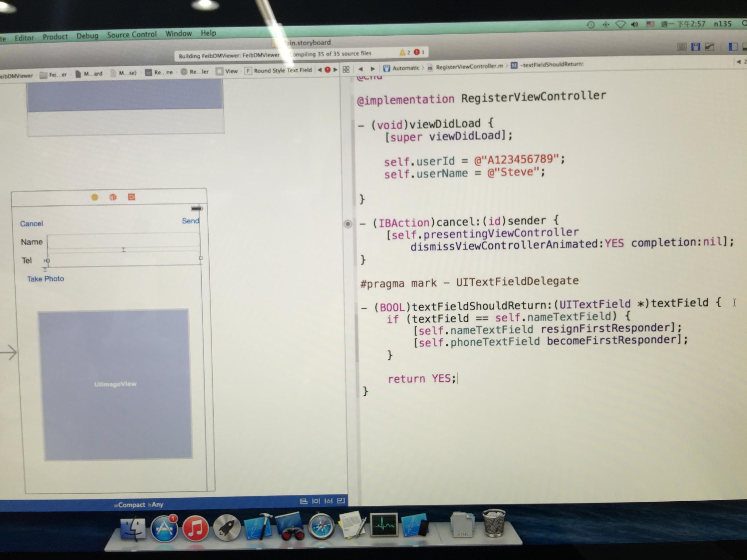The height and width of the screenshot is (560, 747).
Task: Go to next issue in storyboard jump bar
Action: pos(335,70)
